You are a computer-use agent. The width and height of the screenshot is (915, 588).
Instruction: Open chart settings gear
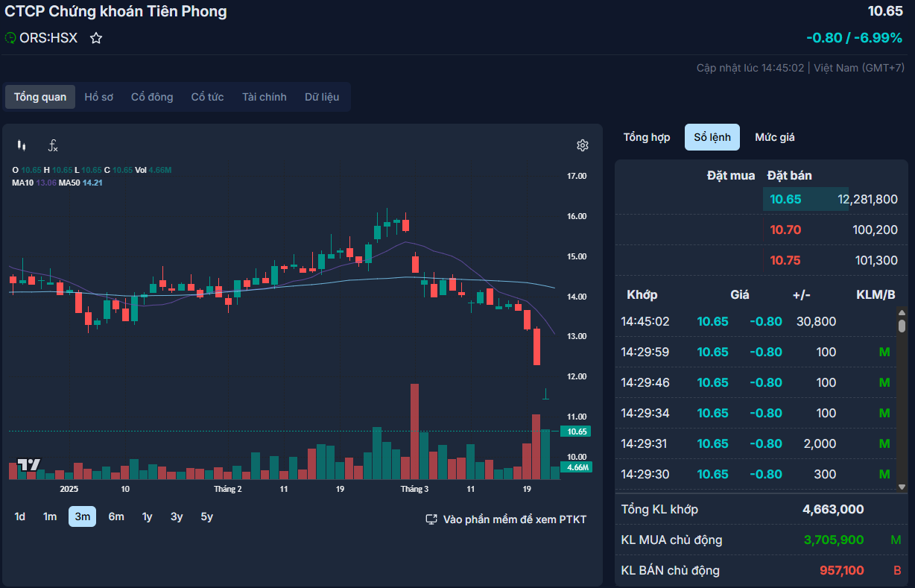pyautogui.click(x=583, y=145)
